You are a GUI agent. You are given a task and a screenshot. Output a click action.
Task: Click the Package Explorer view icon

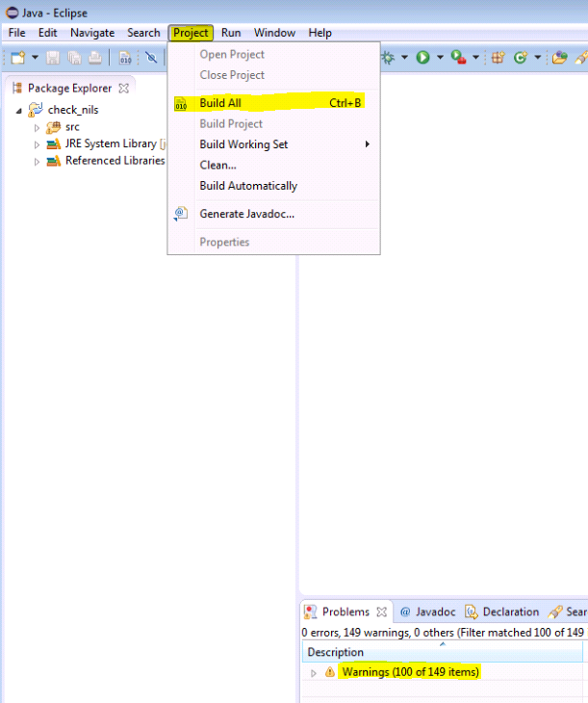coord(17,88)
